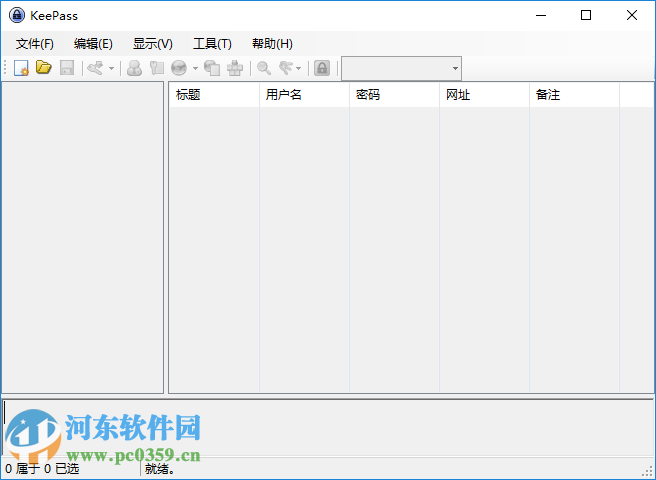Expand the Add entry dropdown arrow
The image size is (656, 480).
pos(111,68)
